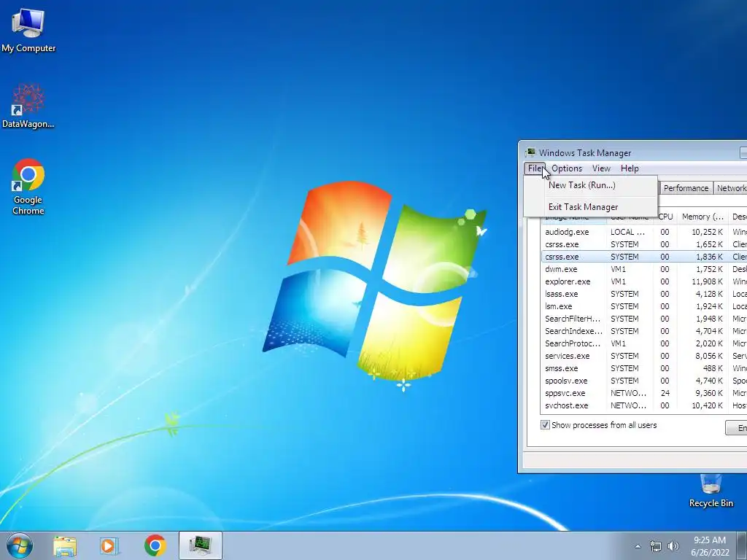Select the lsm.exe process
Screen dimensions: 747x560
tap(644, 306)
